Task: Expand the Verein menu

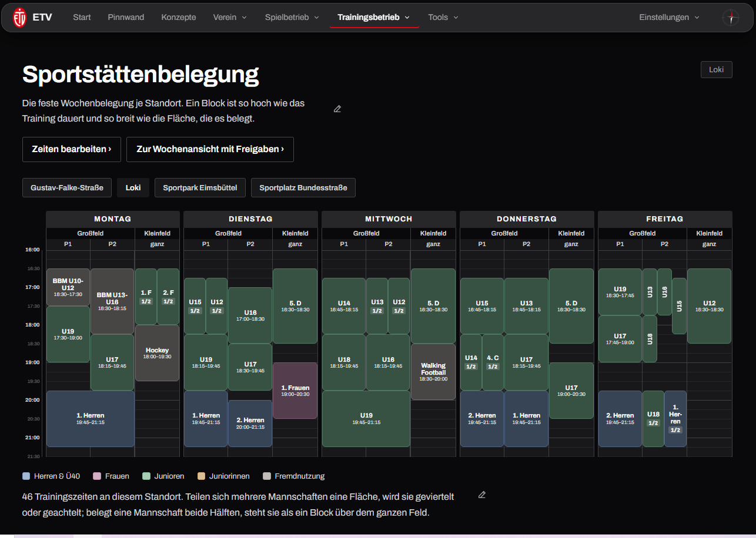Action: tap(230, 17)
